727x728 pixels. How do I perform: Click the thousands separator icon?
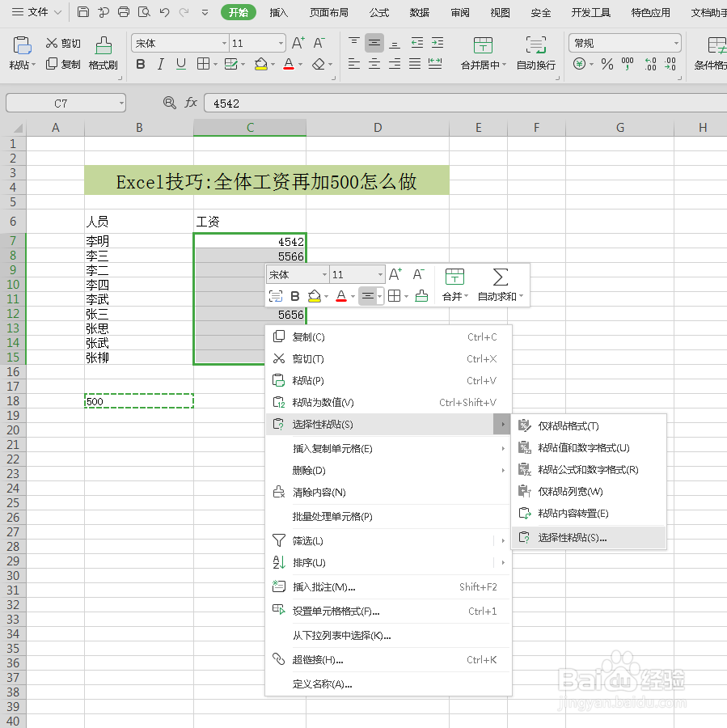point(628,64)
